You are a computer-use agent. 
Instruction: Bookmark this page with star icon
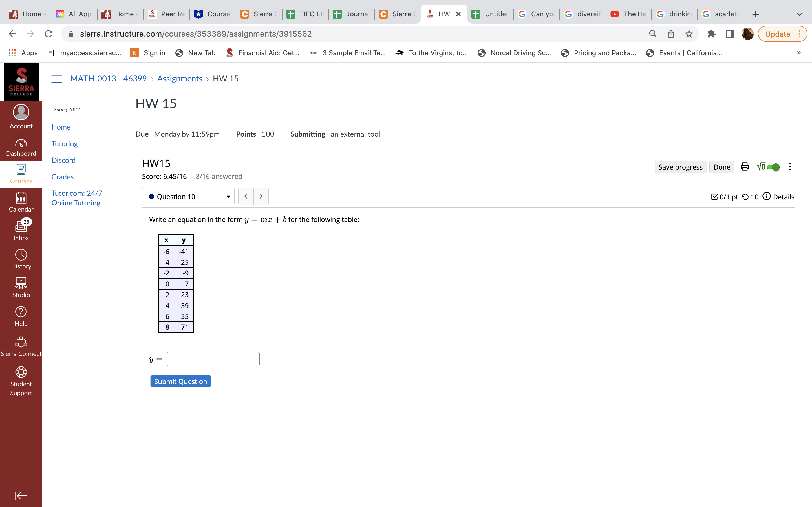(x=689, y=34)
